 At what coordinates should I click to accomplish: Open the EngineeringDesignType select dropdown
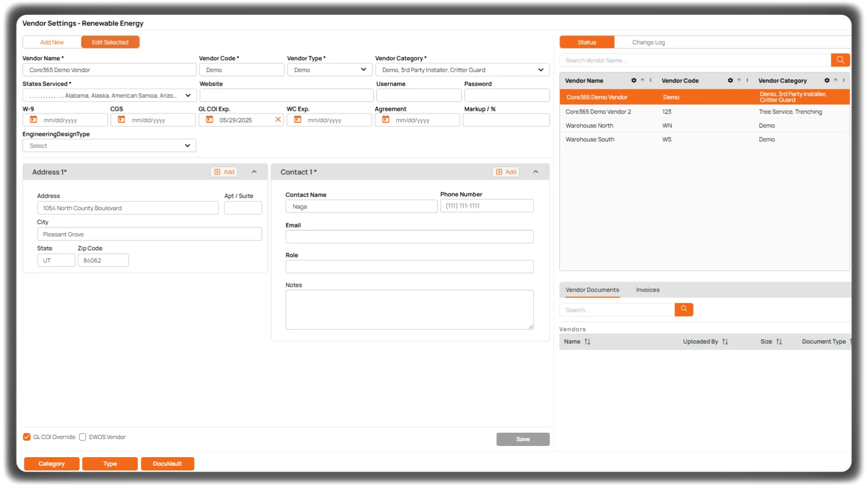109,145
